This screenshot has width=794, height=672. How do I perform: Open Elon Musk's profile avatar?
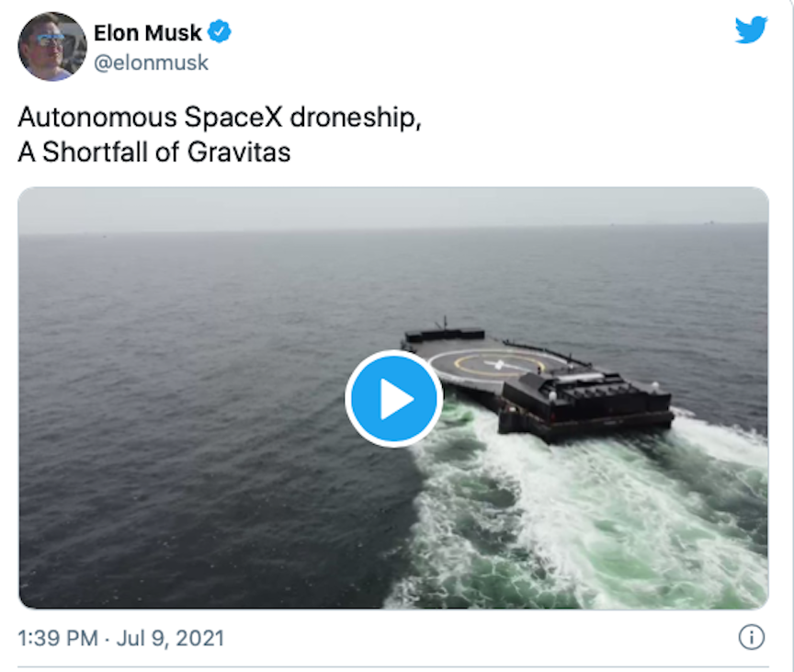51,46
